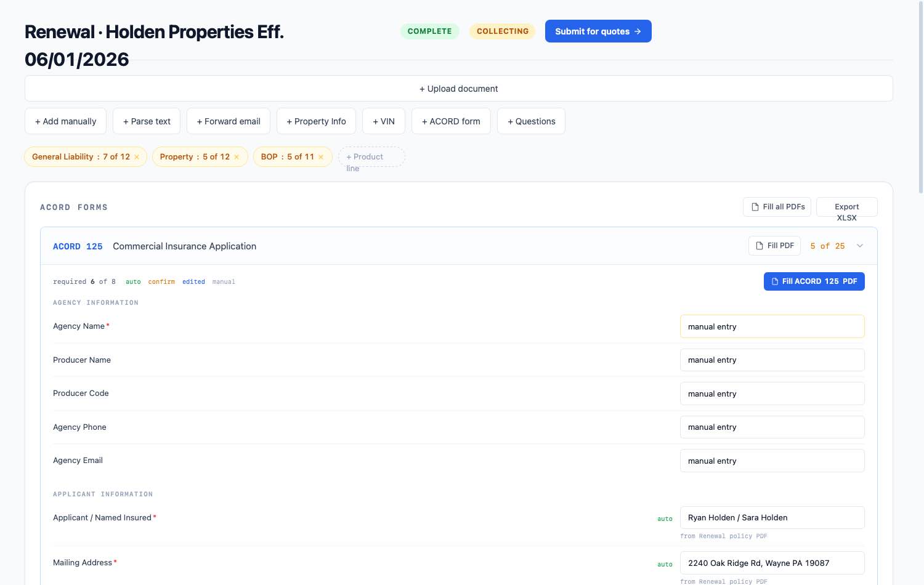Click the 'edited' legend label
This screenshot has width=924, height=585.
(193, 282)
